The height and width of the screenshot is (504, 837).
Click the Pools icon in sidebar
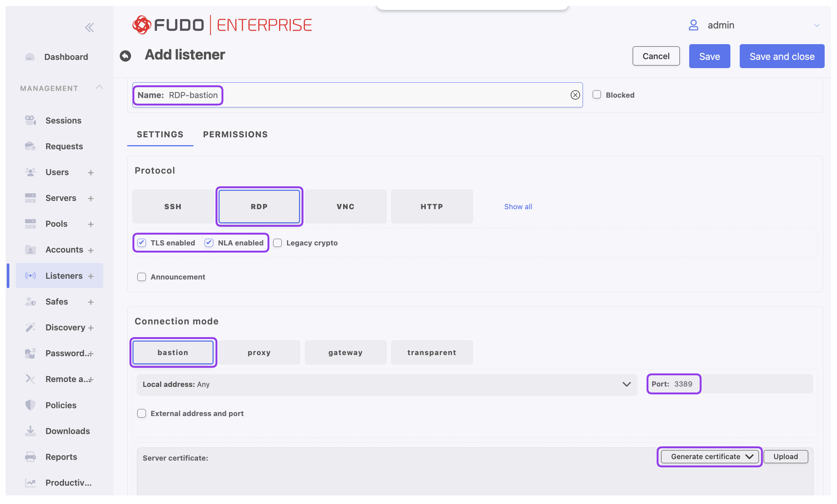(x=30, y=223)
